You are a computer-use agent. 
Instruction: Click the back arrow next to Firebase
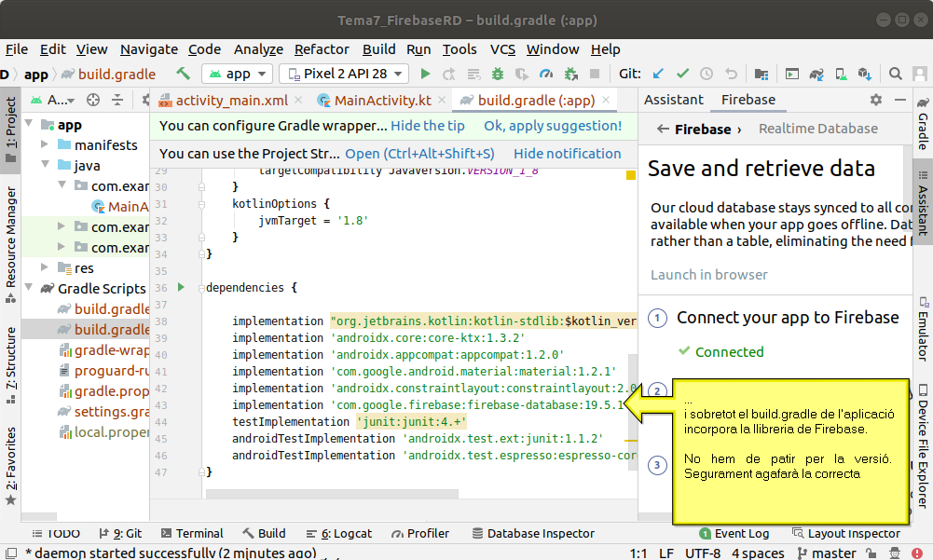click(x=663, y=129)
